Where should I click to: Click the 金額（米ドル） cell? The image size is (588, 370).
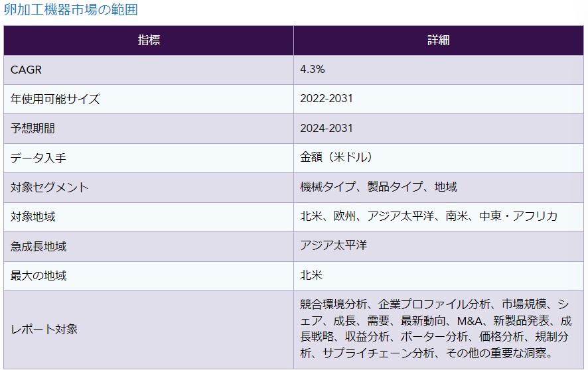coord(439,158)
